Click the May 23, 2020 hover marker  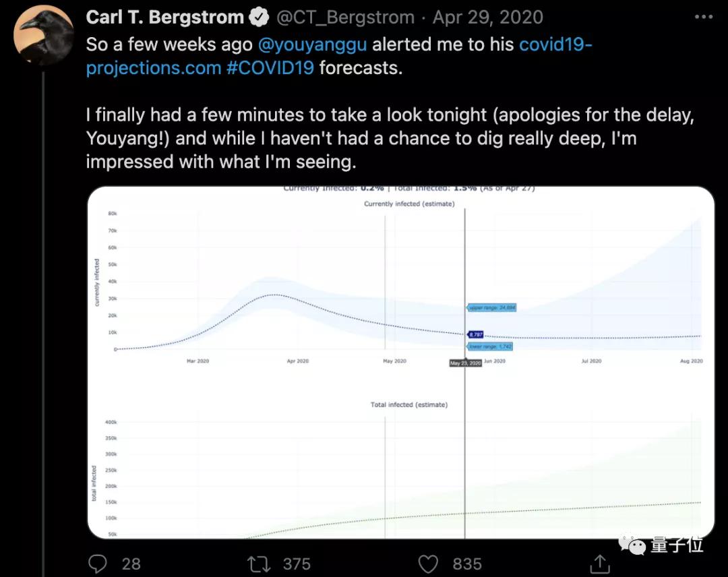pos(465,363)
